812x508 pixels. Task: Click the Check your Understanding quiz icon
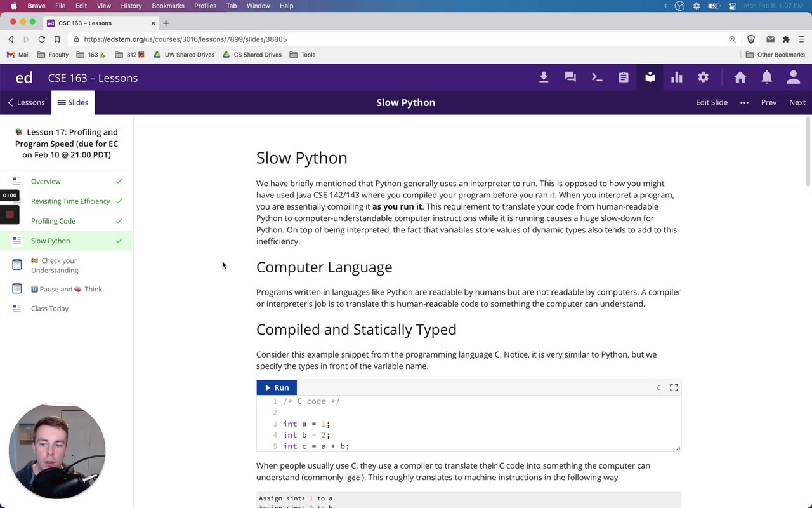17,265
